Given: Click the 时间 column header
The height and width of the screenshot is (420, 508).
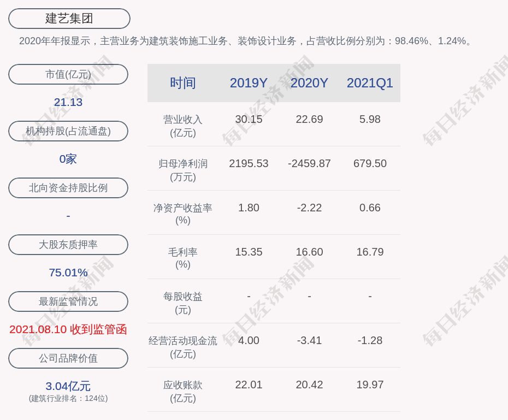Looking at the screenshot, I should [183, 83].
